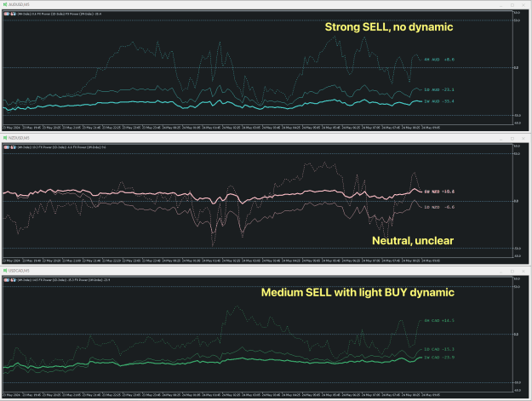Click the NZDUSD,M5 window chart icon
Image resolution: width=532 pixels, height=401 pixels.
pos(5,138)
